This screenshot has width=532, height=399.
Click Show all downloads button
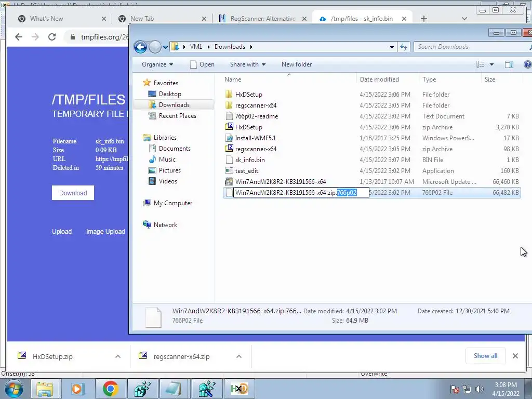click(x=486, y=356)
